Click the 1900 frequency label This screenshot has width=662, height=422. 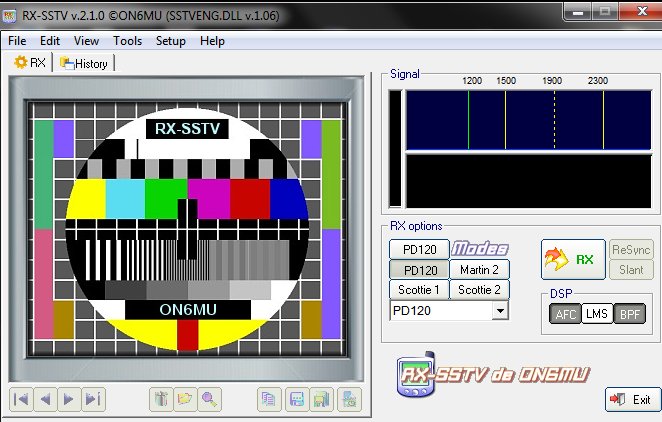552,81
